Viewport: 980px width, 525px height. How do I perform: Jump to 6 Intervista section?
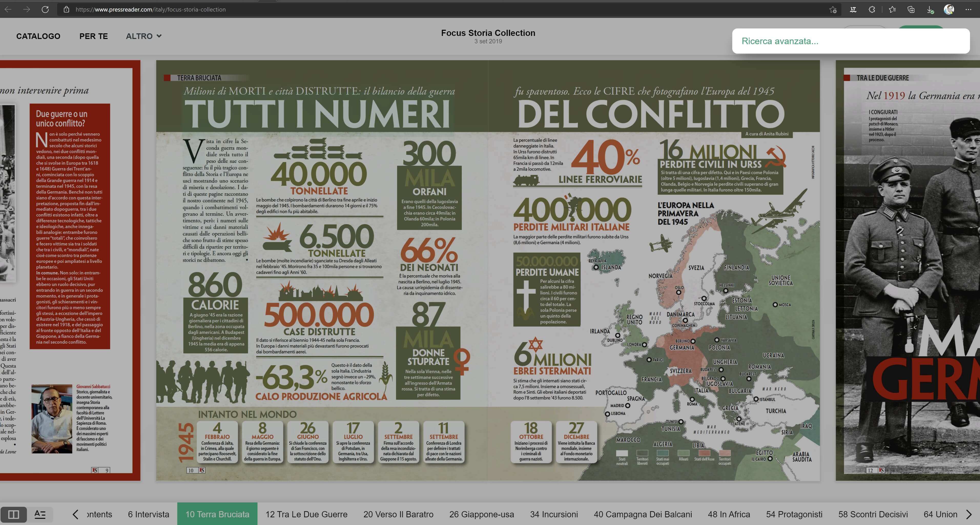click(148, 514)
